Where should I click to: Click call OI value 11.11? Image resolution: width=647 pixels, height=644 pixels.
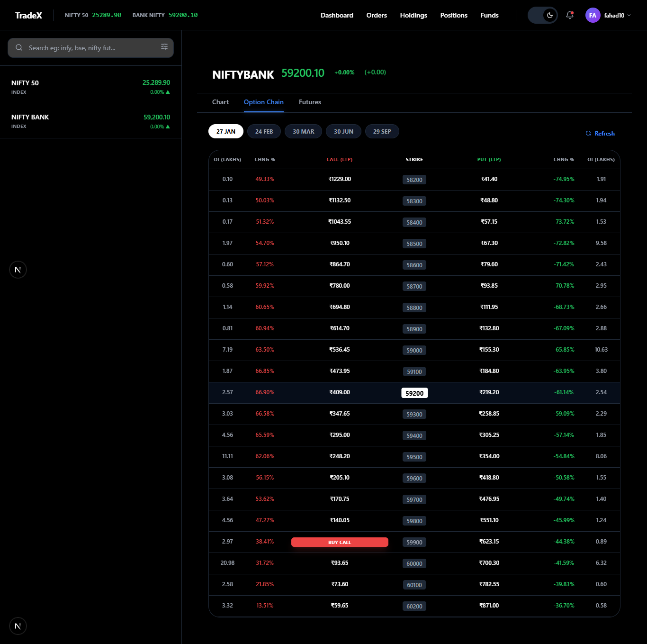tap(227, 456)
